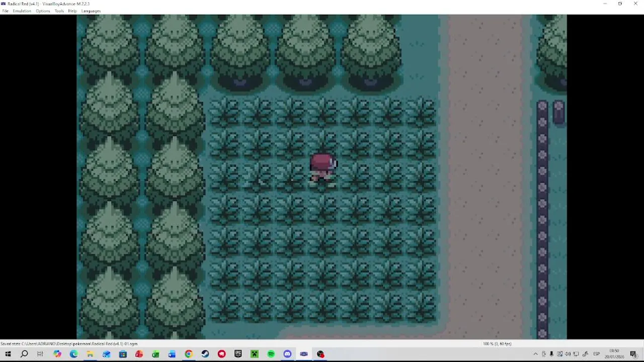
Task: Open the Help menu
Action: pyautogui.click(x=72, y=11)
